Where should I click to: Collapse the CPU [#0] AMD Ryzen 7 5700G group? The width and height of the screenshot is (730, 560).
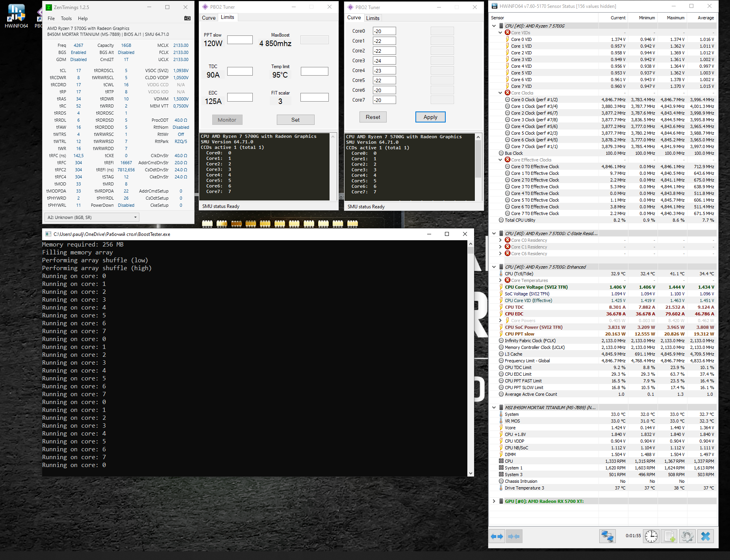pyautogui.click(x=494, y=26)
